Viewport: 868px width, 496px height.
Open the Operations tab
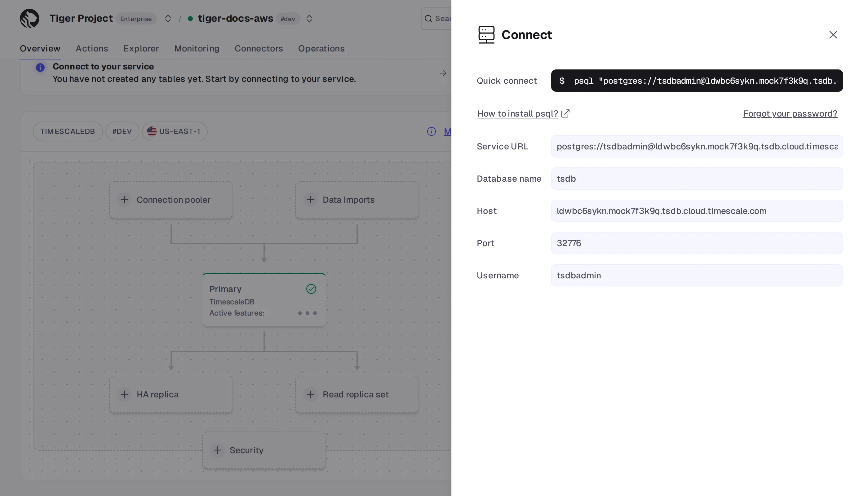point(321,48)
